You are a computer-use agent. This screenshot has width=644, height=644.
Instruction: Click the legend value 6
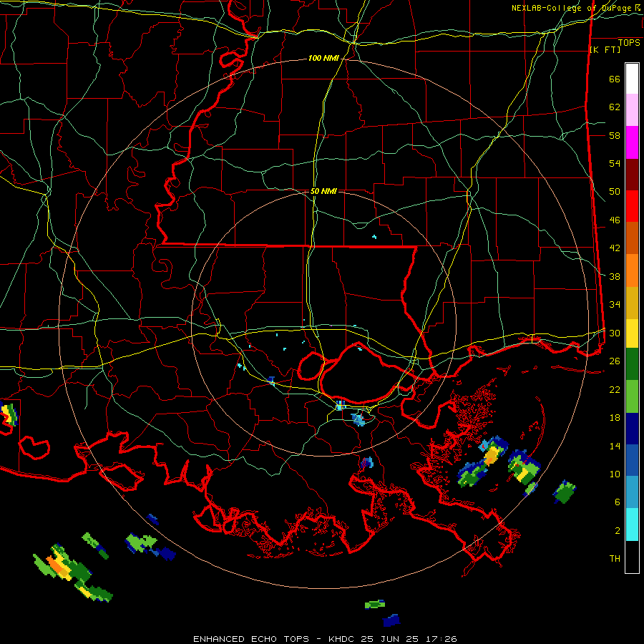618,502
